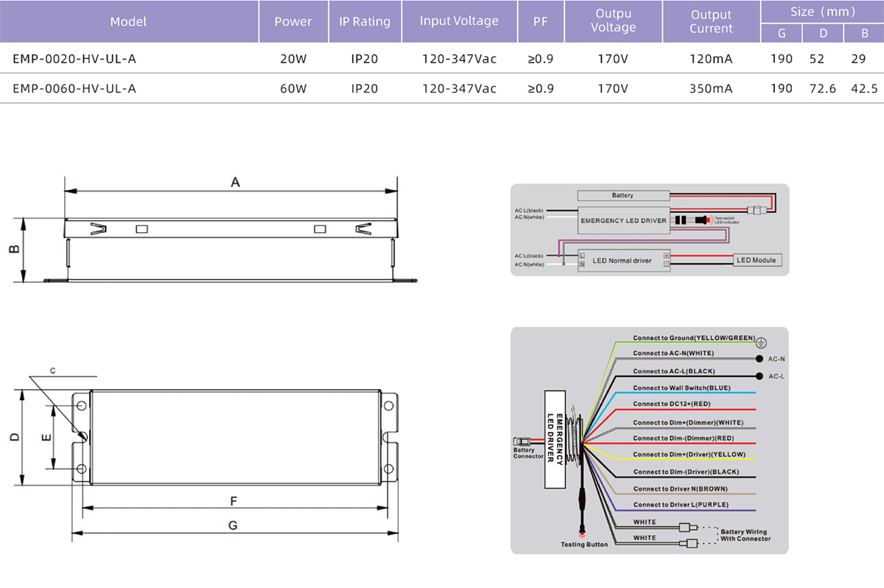Click the minus terminal on LED Normal driver
Image resolution: width=884 pixels, height=588 pixels.
click(666, 263)
